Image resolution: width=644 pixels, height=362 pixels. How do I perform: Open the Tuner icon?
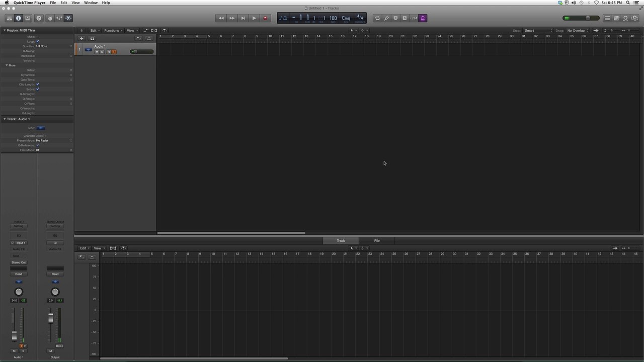point(386,18)
